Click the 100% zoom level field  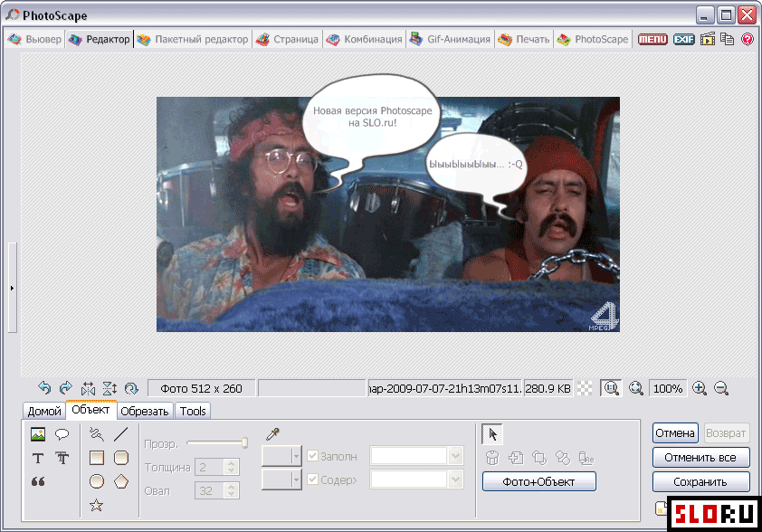[x=668, y=388]
